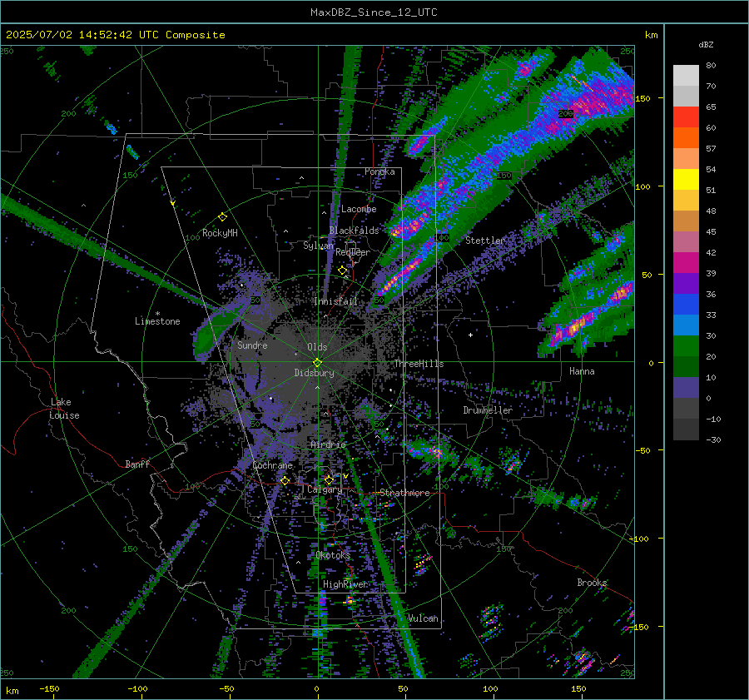Screen dimensions: 749x700
Task: Click the asterisk marker above Limestone
Action: point(157,314)
